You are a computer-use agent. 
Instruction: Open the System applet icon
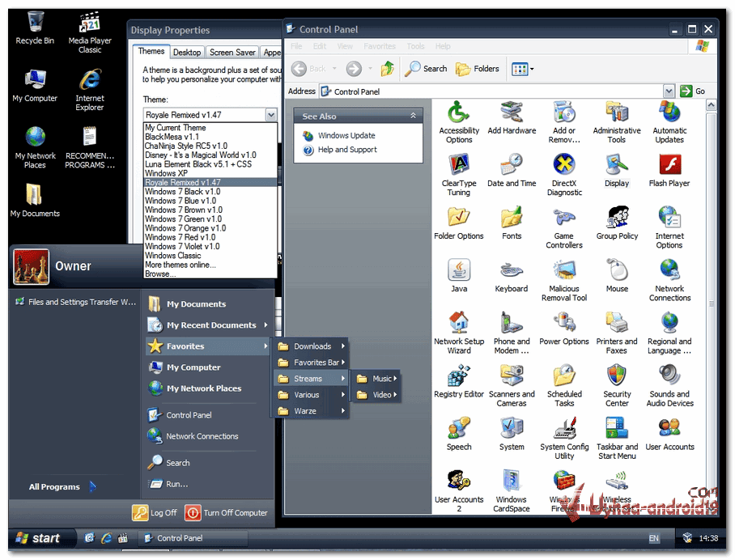(x=512, y=435)
